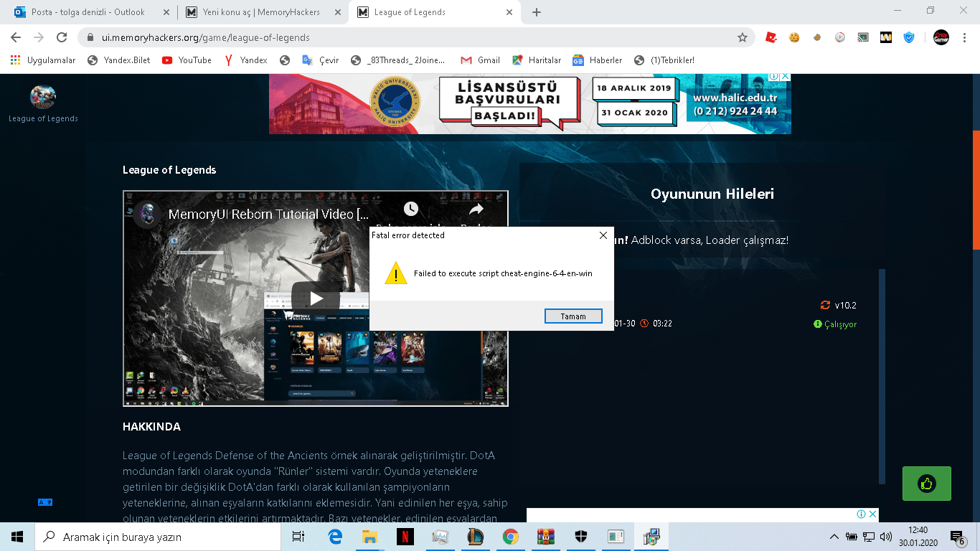980x551 pixels.
Task: Click the MemoryUI video title text
Action: [269, 214]
